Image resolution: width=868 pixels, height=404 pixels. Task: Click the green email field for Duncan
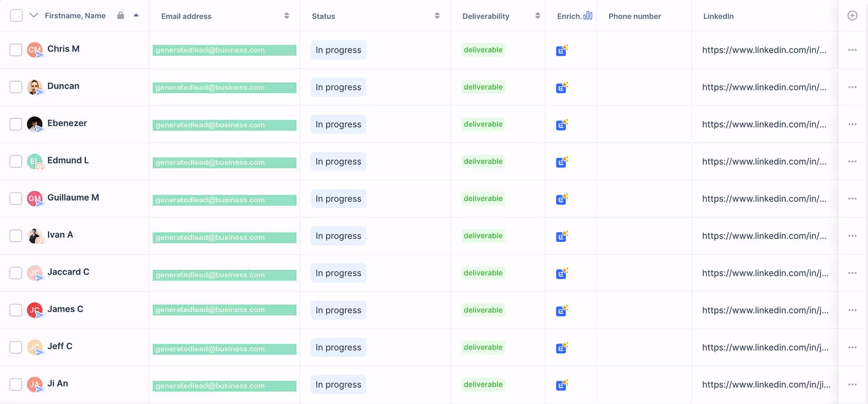224,88
